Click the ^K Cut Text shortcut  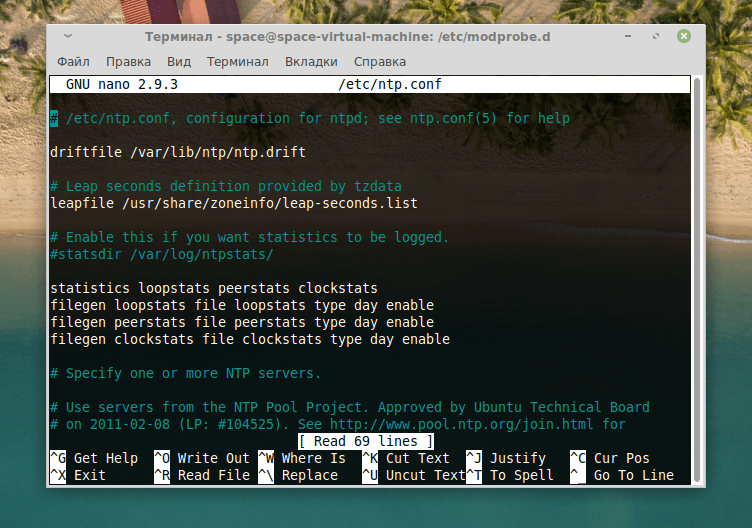[x=406, y=458]
